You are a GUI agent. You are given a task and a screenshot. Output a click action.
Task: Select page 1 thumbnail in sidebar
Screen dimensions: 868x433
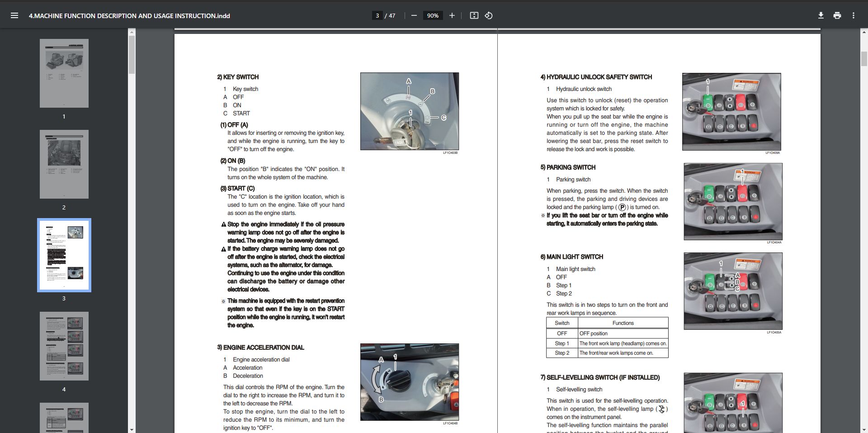coord(64,73)
